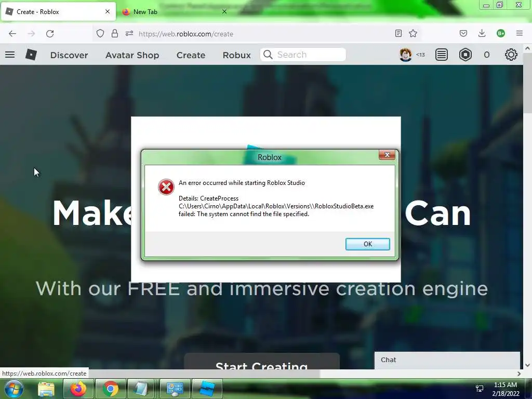The image size is (532, 399).
Task: Open the Create nav link
Action: click(191, 55)
